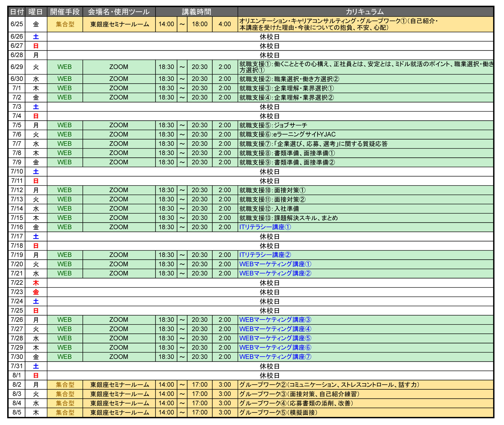Click 就職支援④:企業理解・業界選択②
Screen dimensions: 504x425
287,97
